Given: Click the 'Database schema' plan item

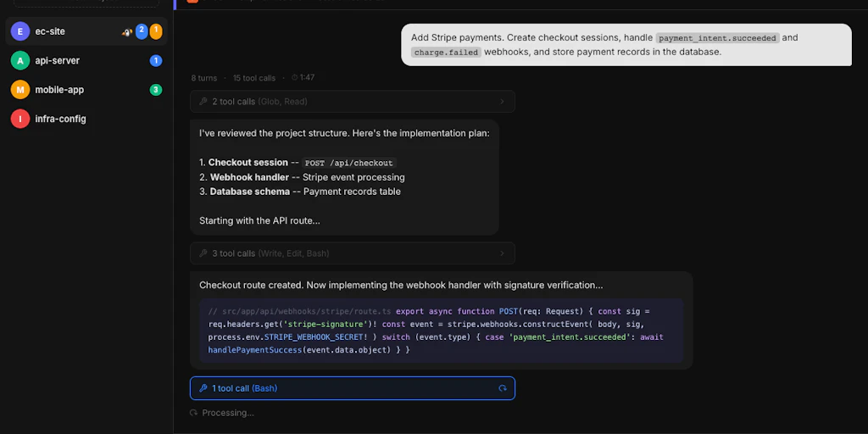Looking at the screenshot, I should click(250, 192).
